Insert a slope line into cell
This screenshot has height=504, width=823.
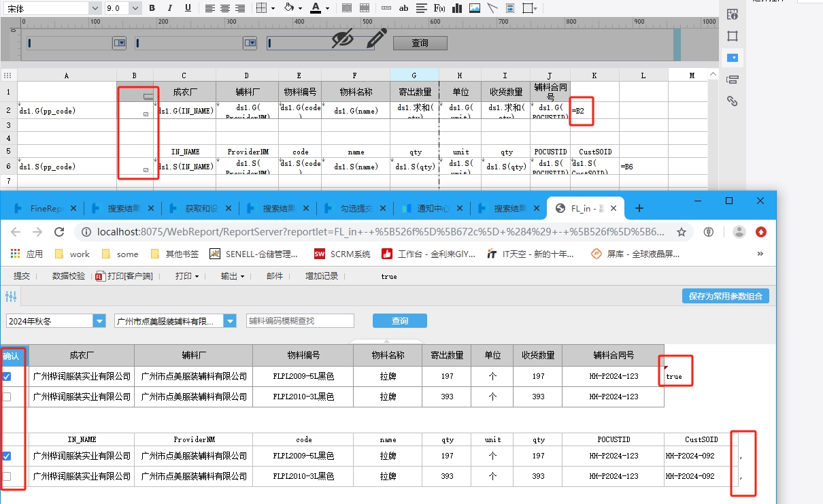492,8
